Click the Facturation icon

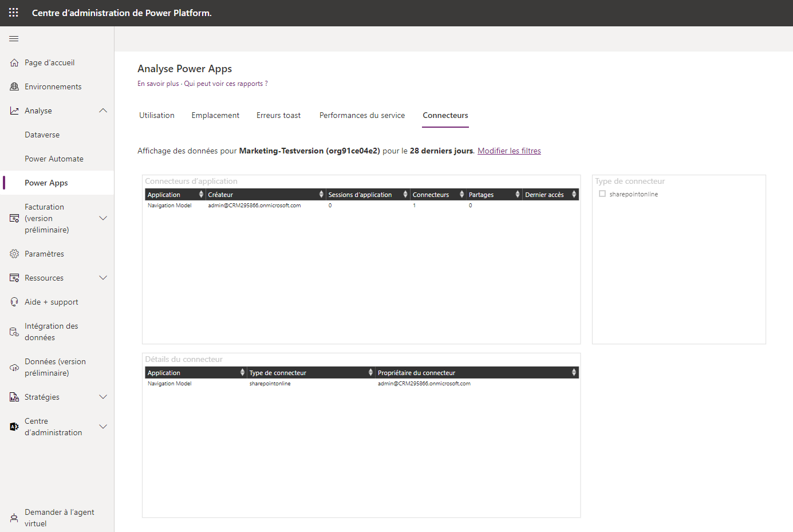pyautogui.click(x=14, y=219)
